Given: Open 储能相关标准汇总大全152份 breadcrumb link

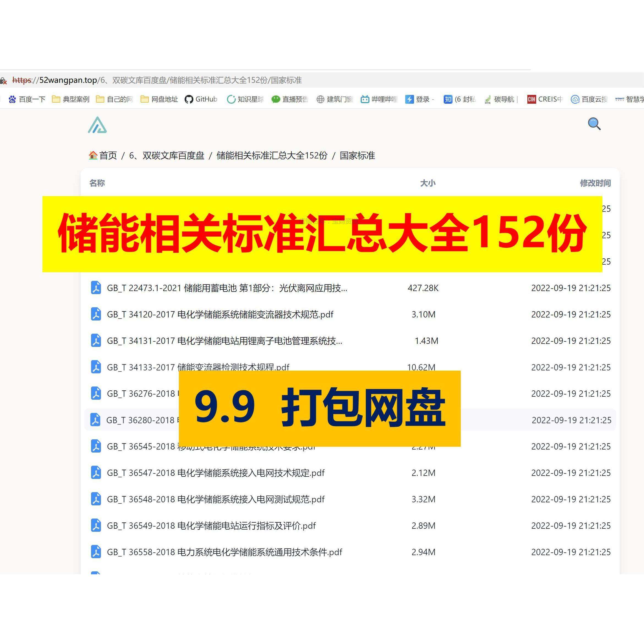Looking at the screenshot, I should point(272,155).
